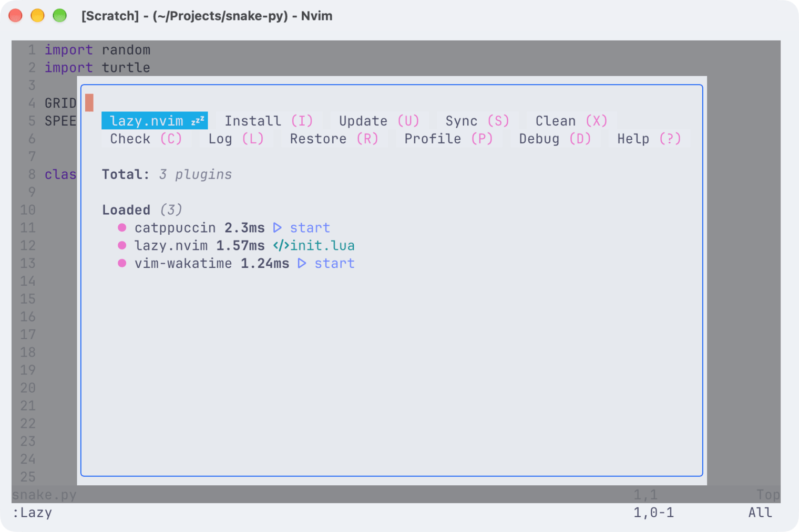Click the pink dot beside lazy.nvim plugin
This screenshot has width=799, height=532.
[122, 245]
